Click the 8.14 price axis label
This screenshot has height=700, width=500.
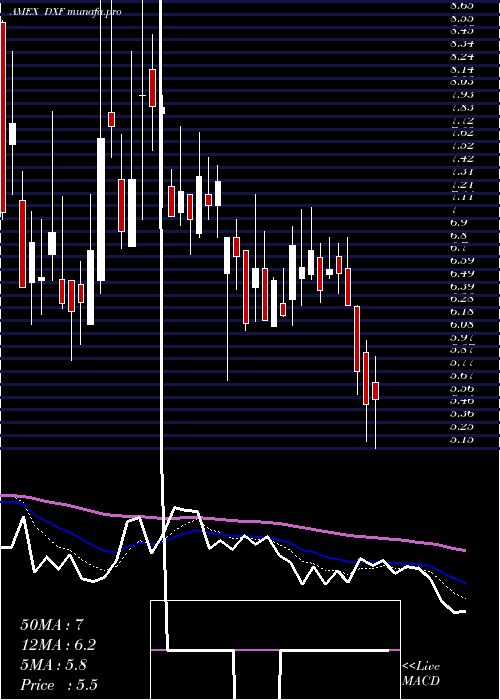point(462,70)
